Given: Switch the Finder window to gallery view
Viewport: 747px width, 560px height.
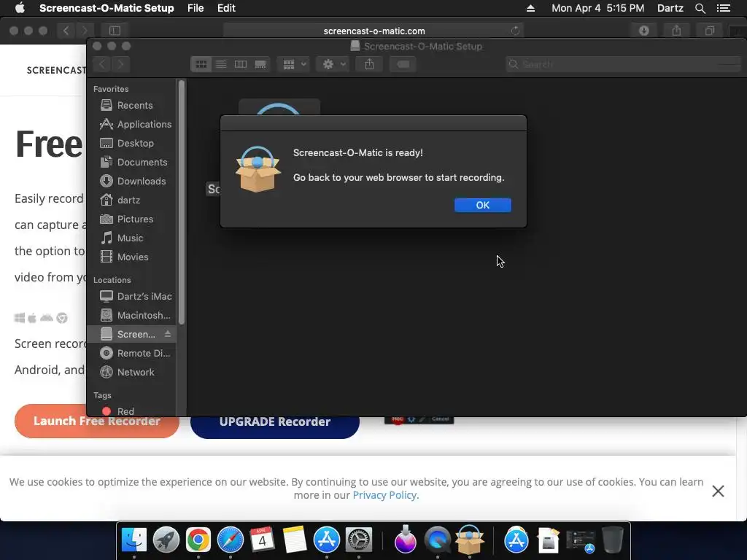Looking at the screenshot, I should [260, 64].
